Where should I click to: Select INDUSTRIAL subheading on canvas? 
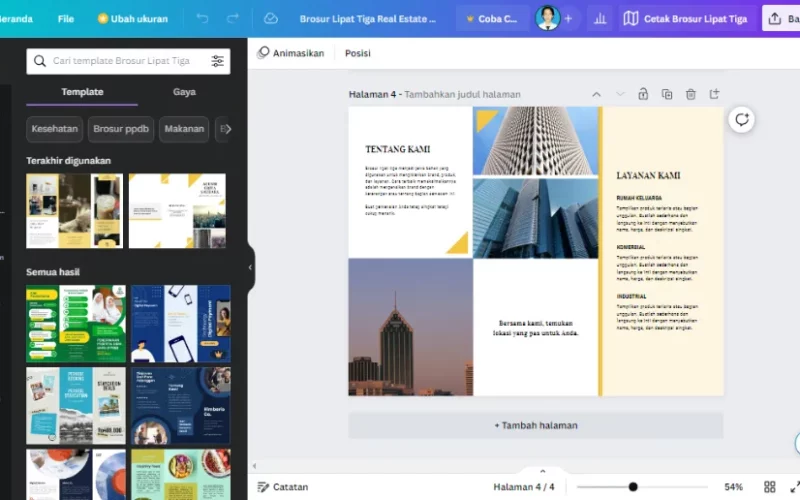631,296
